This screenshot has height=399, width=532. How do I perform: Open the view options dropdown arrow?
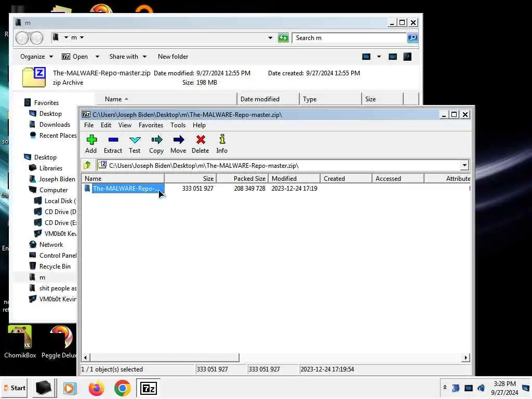pyautogui.click(x=379, y=57)
